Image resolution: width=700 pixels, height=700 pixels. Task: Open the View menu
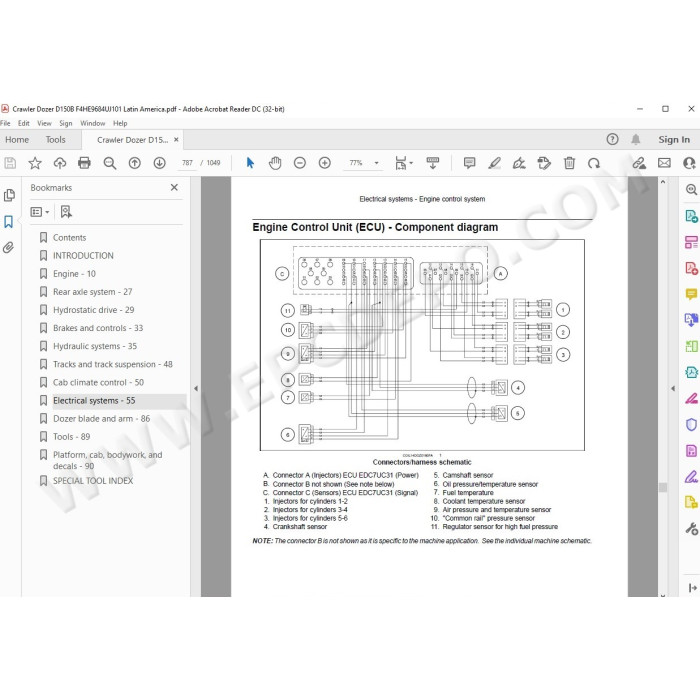tap(44, 123)
